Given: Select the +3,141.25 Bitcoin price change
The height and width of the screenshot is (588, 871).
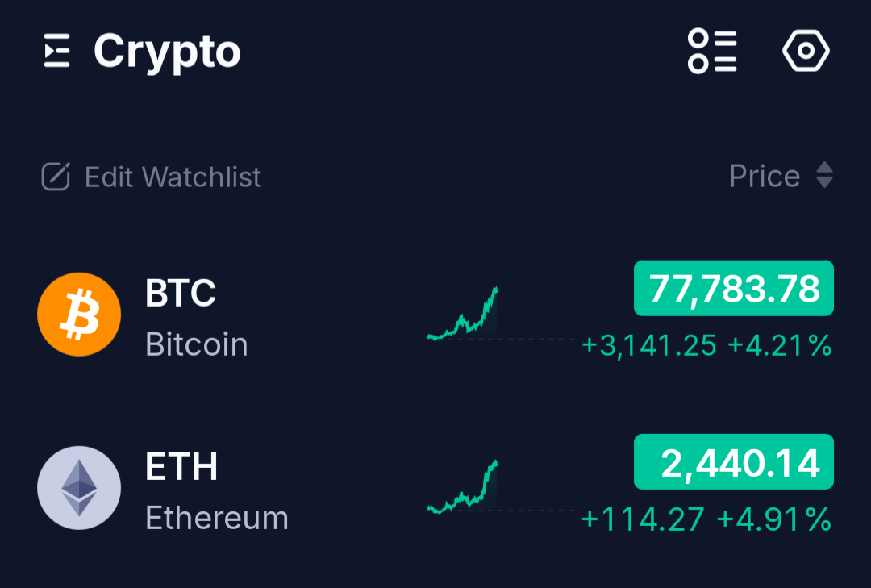Looking at the screenshot, I should (649, 346).
